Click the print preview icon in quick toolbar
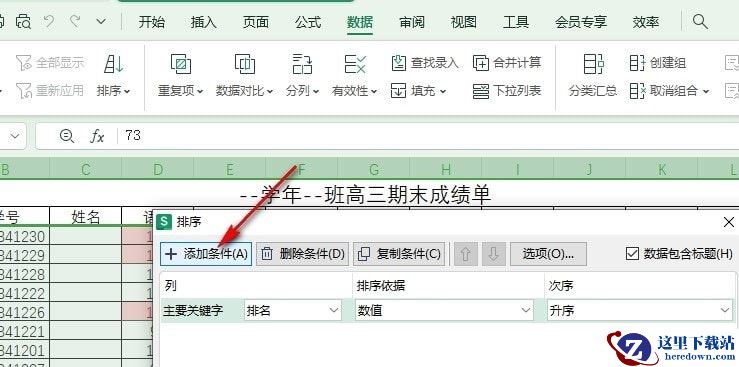 [23, 22]
